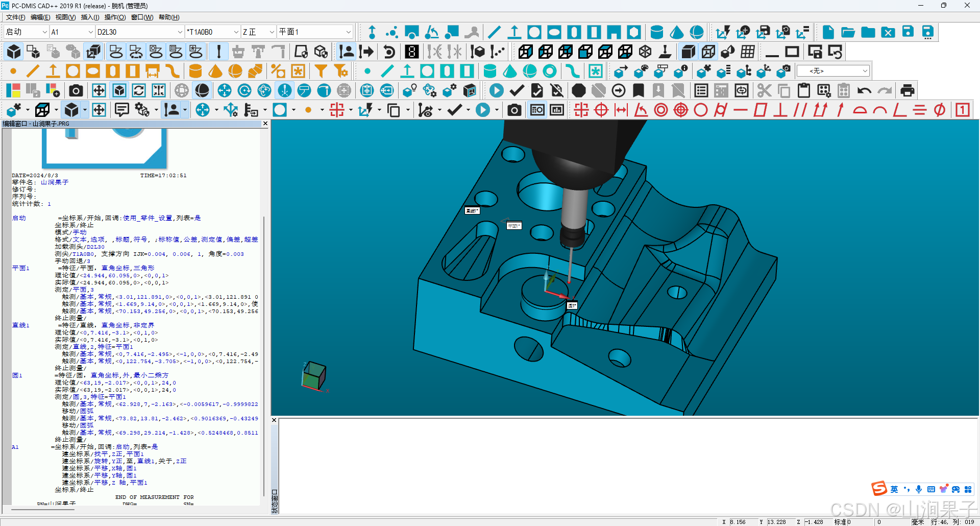980x526 pixels.
Task: Select the red concentricity dimension icon
Action: click(x=661, y=110)
